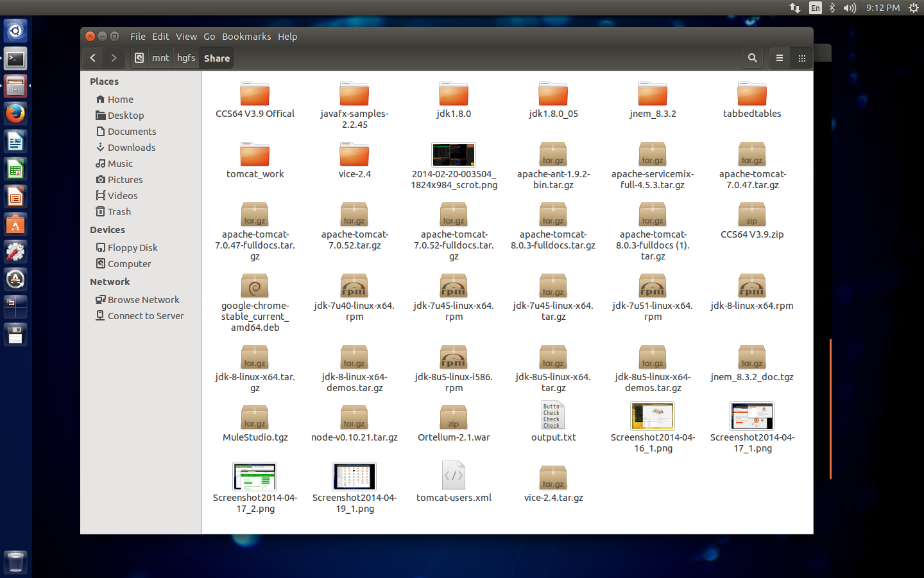Screen dimensions: 924x578
Task: Click the Ubuntu Dash home button
Action: click(15, 31)
